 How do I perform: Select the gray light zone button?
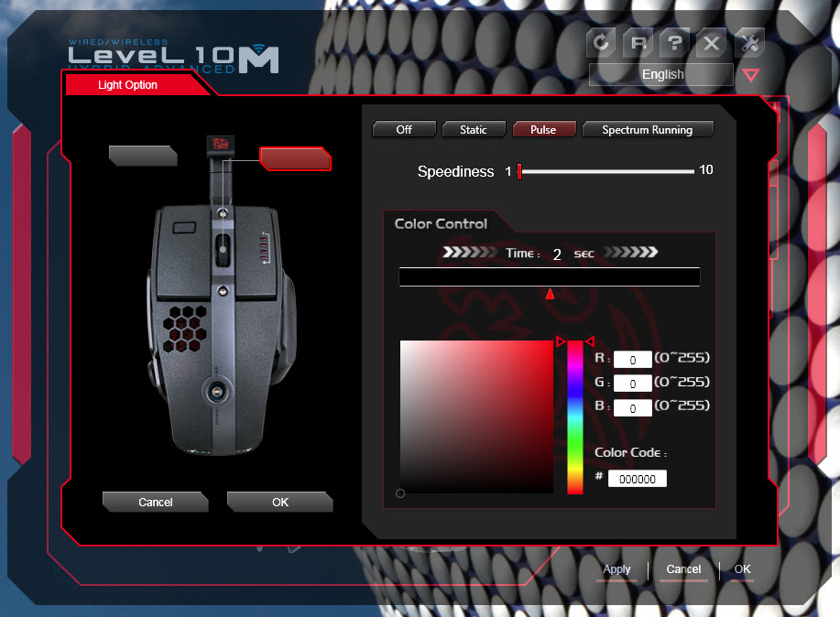[x=143, y=156]
